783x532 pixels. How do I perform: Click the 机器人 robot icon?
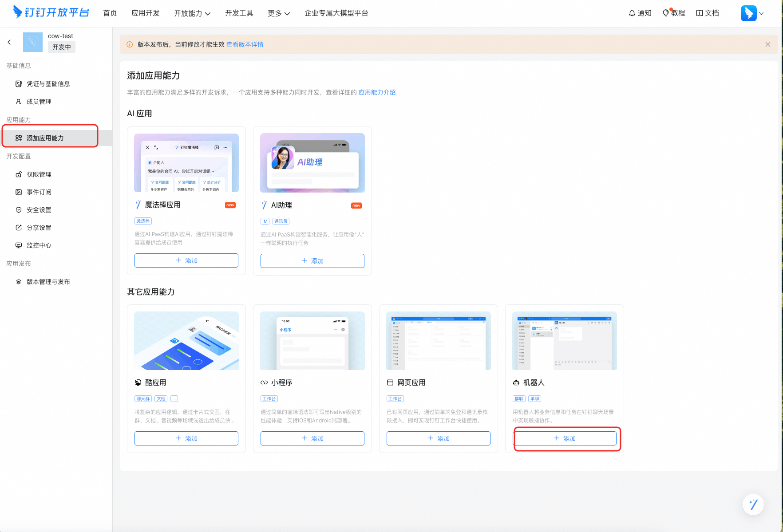[516, 382]
